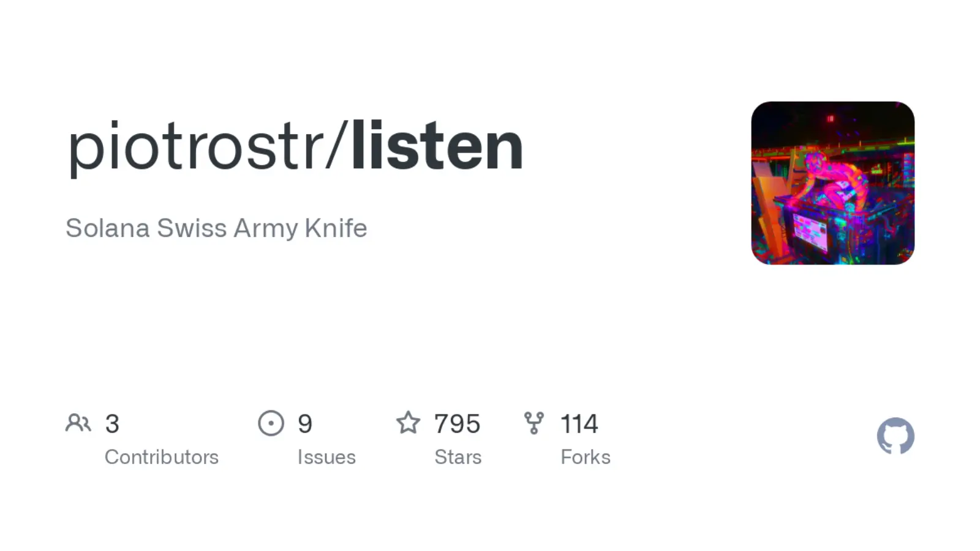Click the GitHub Octocat logo
Viewport: 980px width, 551px height.
pyautogui.click(x=895, y=436)
